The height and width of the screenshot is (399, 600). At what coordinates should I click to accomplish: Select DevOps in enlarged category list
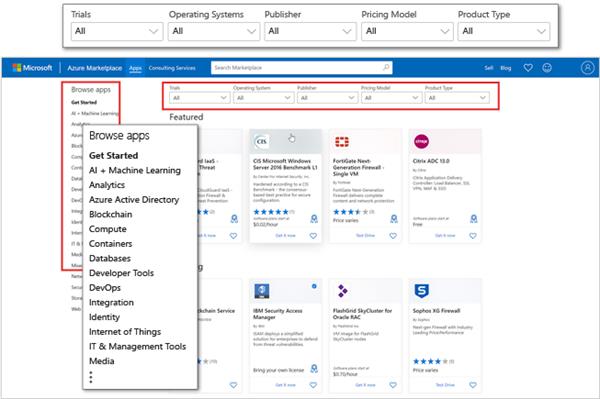[104, 288]
